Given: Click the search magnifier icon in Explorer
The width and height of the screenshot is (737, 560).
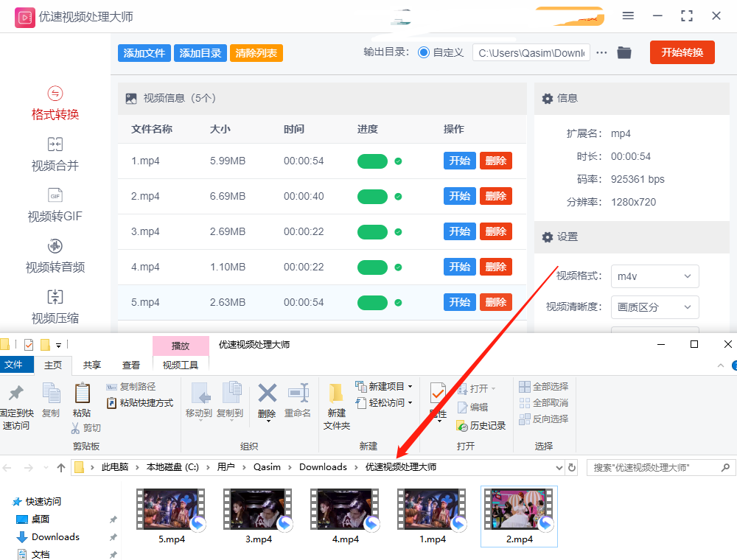Looking at the screenshot, I should pos(725,467).
